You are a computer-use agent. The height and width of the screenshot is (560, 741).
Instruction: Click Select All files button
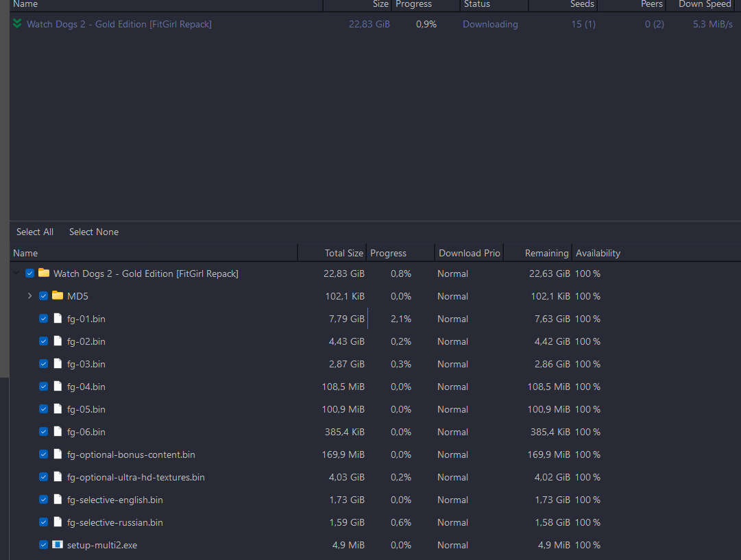tap(35, 232)
